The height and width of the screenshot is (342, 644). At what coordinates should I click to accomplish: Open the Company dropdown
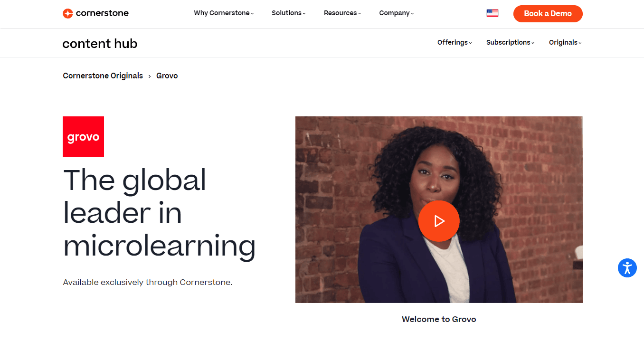396,13
